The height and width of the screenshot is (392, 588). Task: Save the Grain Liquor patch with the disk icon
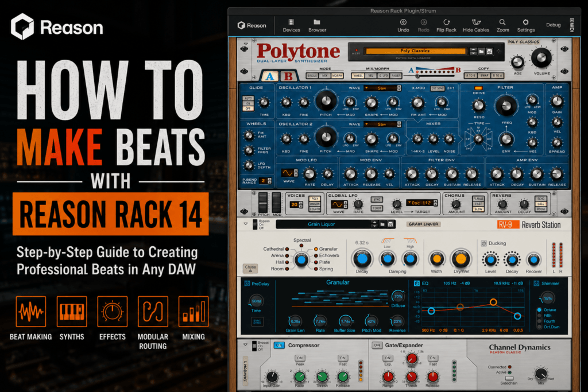click(390, 224)
